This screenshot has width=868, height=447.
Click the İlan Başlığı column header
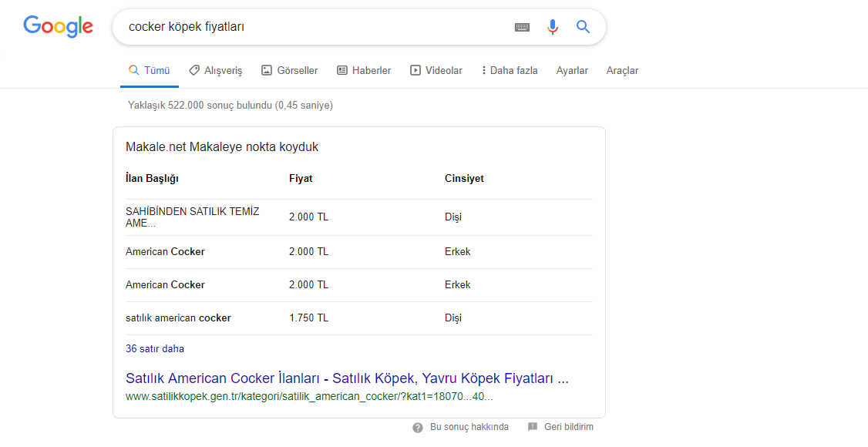pos(152,179)
